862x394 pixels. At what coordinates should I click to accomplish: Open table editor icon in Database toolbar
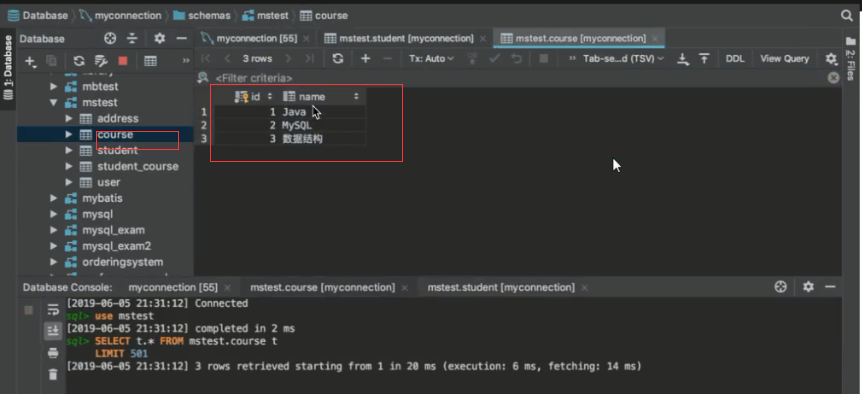(151, 61)
